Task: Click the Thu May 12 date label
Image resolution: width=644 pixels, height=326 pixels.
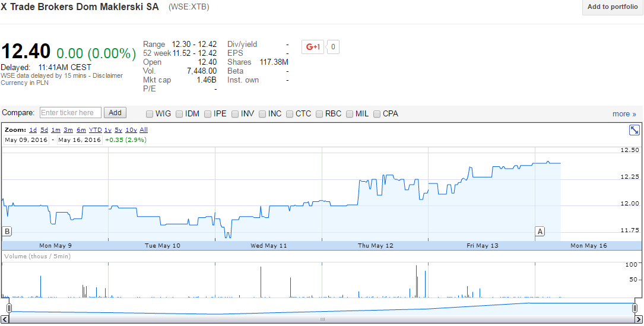Action: point(375,245)
